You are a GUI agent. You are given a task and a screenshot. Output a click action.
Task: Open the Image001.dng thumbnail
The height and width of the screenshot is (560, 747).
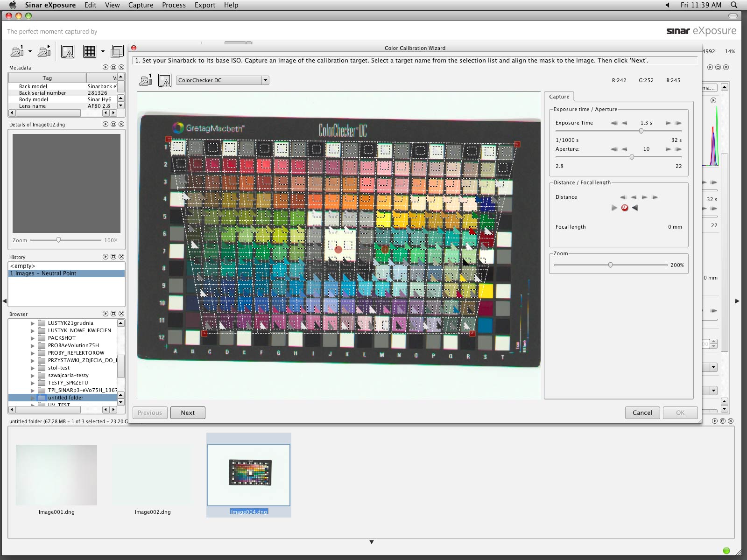click(x=56, y=475)
